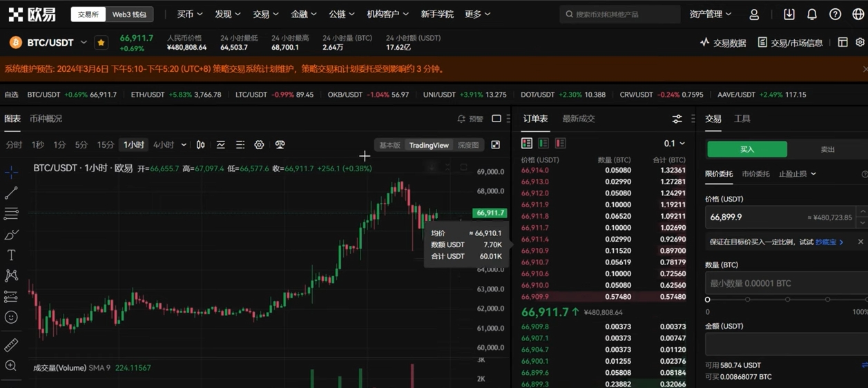Open the 资产管理 dropdown
The height and width of the screenshot is (388, 868).
click(x=711, y=14)
